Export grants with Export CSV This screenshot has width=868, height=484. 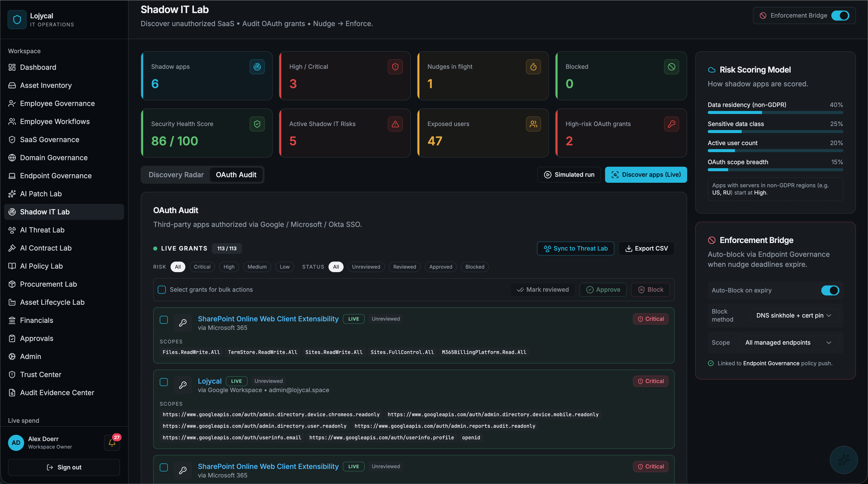pos(646,249)
